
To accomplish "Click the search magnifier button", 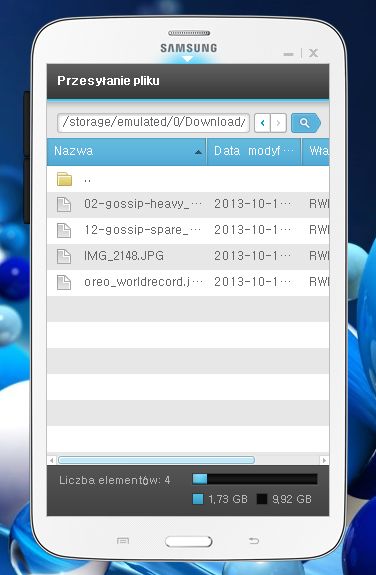I will (306, 123).
